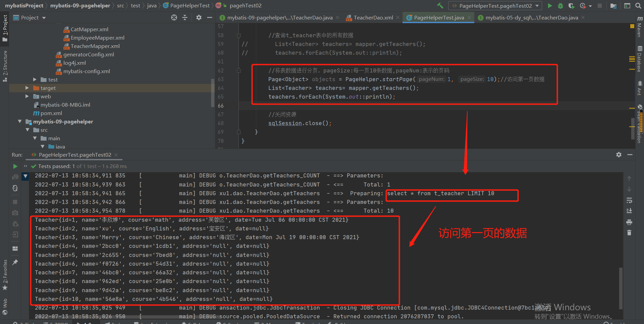Open pom.xml in the project tree
644x324 pixels.
click(51, 113)
